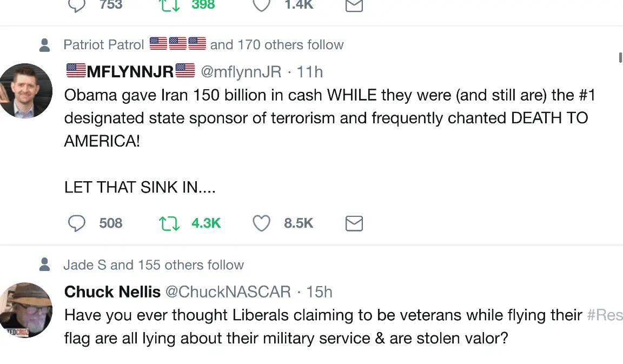Reply to the top tweet with 753 replies
The width and height of the screenshot is (623, 364).
77,6
